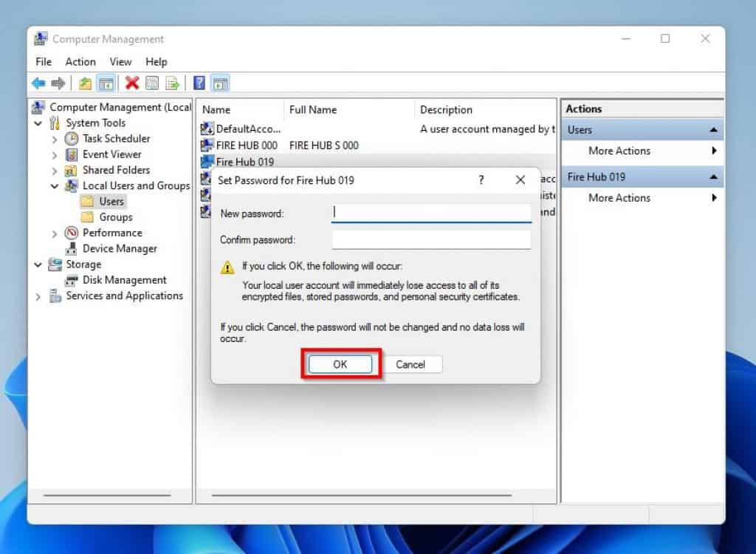Expand the Task Scheduler node
Screen dimensions: 756x554
point(55,140)
